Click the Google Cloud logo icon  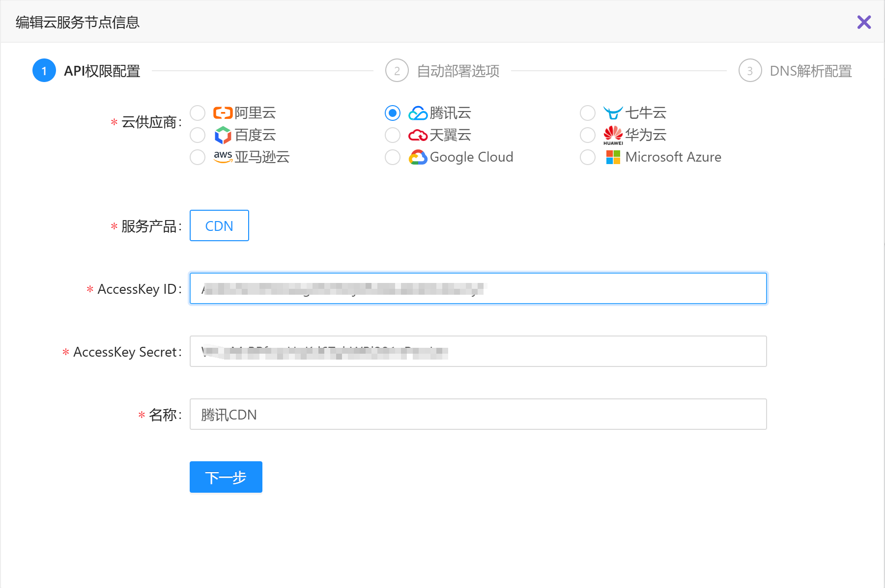click(x=418, y=157)
